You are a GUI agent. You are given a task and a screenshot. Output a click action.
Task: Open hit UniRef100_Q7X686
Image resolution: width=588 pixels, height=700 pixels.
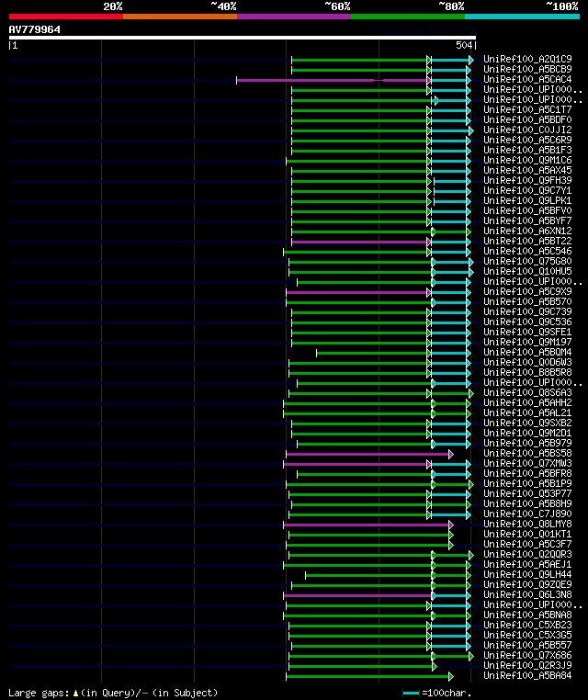click(x=527, y=655)
